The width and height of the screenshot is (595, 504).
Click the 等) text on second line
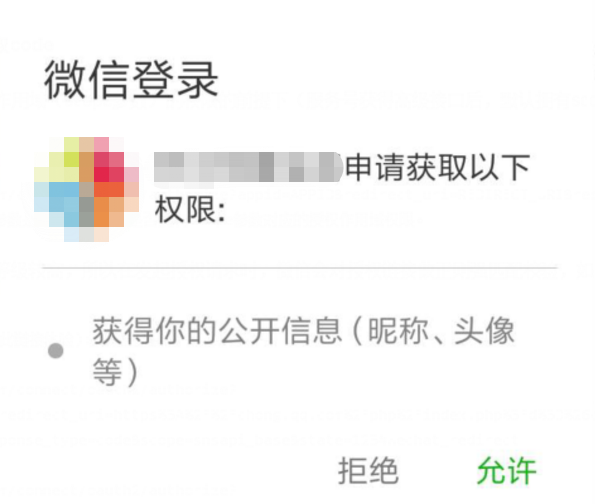(x=115, y=372)
